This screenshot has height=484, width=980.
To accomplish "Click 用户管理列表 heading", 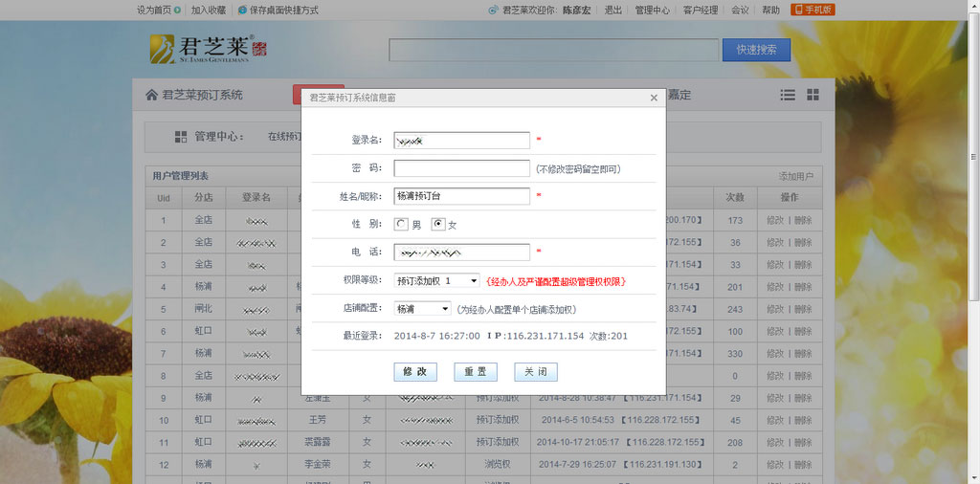I will [181, 176].
